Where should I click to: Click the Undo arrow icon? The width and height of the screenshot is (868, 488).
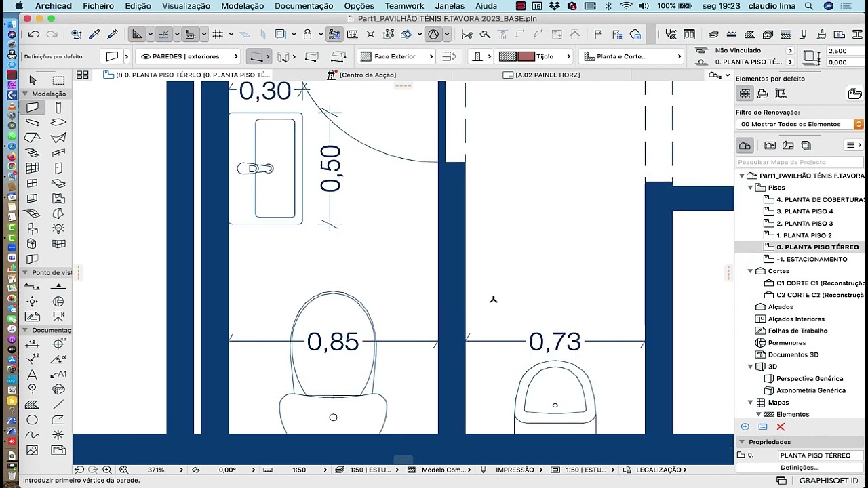34,35
